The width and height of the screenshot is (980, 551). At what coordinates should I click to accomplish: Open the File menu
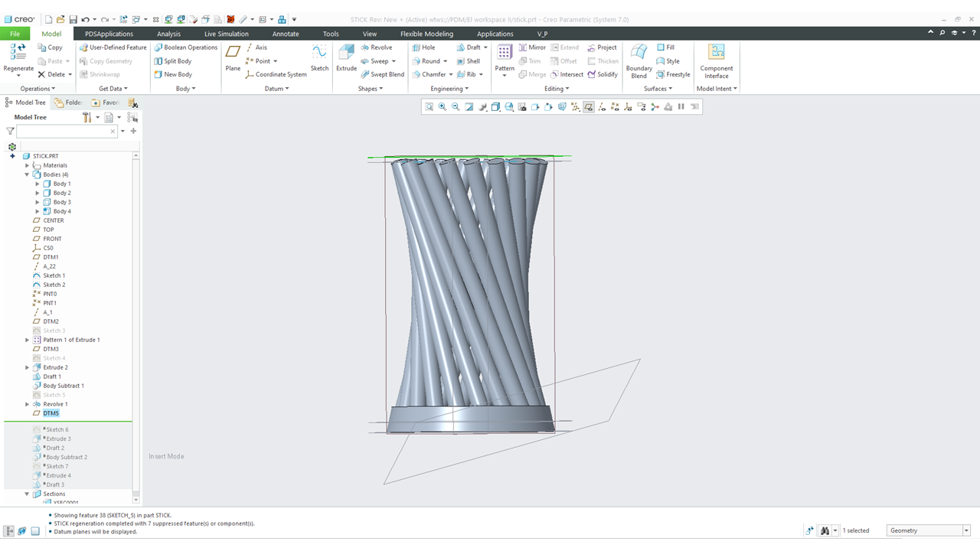tap(15, 34)
